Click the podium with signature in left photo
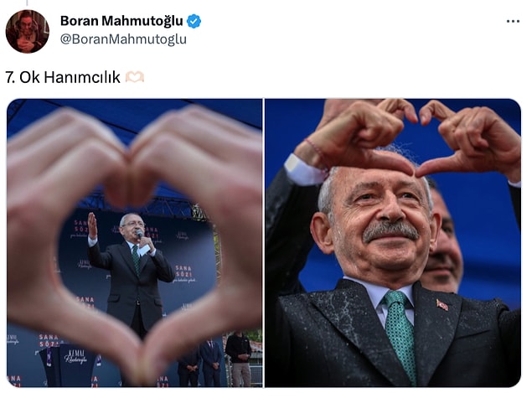The image size is (532, 398). (x=68, y=366)
